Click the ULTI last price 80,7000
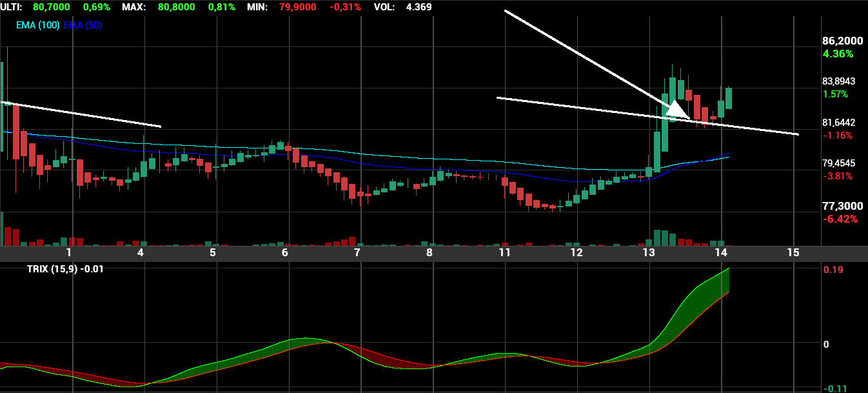The height and width of the screenshot is (393, 868). [52, 6]
